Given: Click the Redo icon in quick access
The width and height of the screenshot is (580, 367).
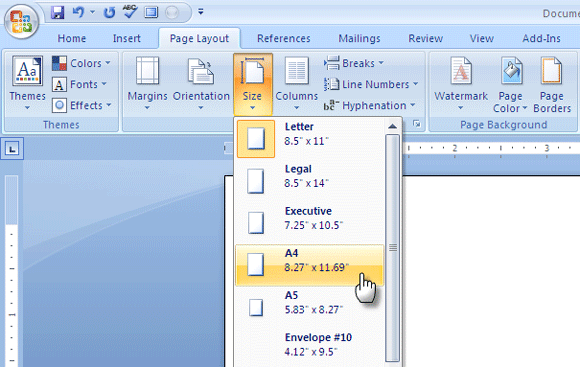Looking at the screenshot, I should (109, 13).
